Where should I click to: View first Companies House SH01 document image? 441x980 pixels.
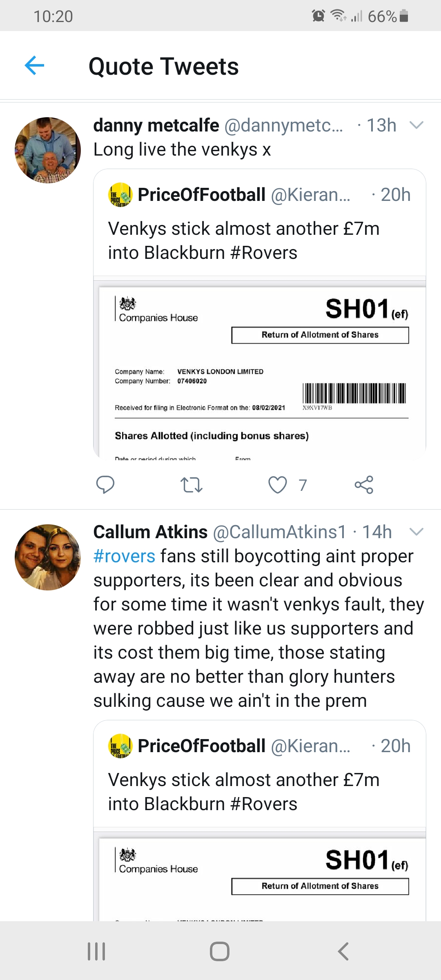tap(261, 372)
